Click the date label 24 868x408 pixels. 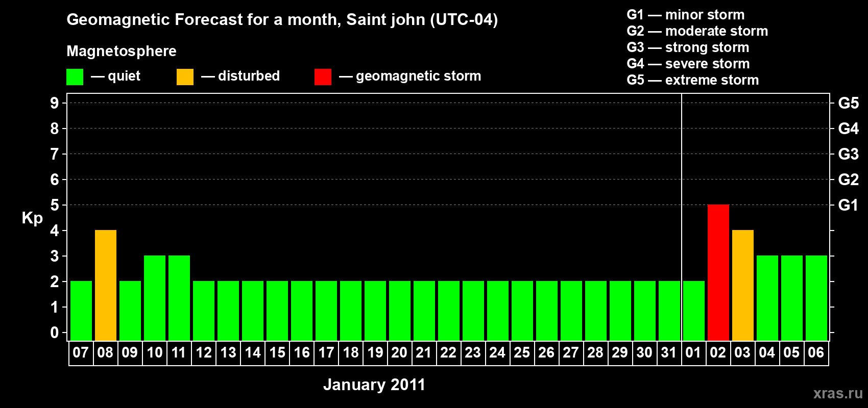(497, 353)
